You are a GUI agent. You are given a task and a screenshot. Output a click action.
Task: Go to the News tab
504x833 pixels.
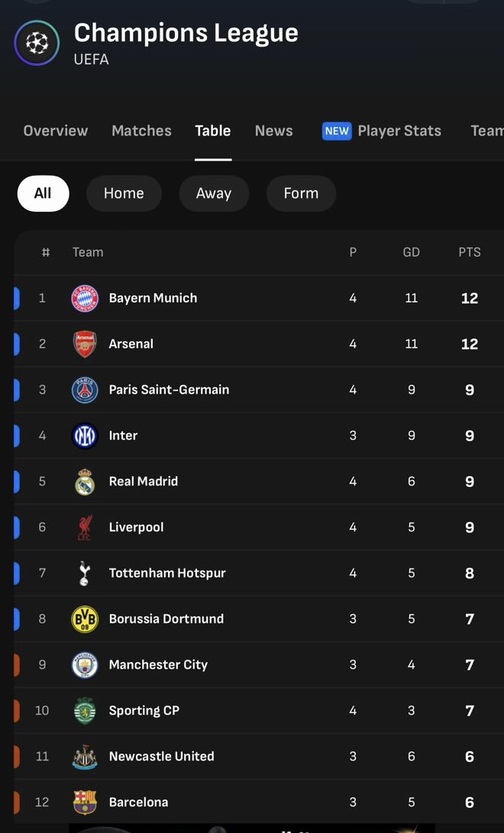[x=273, y=131]
